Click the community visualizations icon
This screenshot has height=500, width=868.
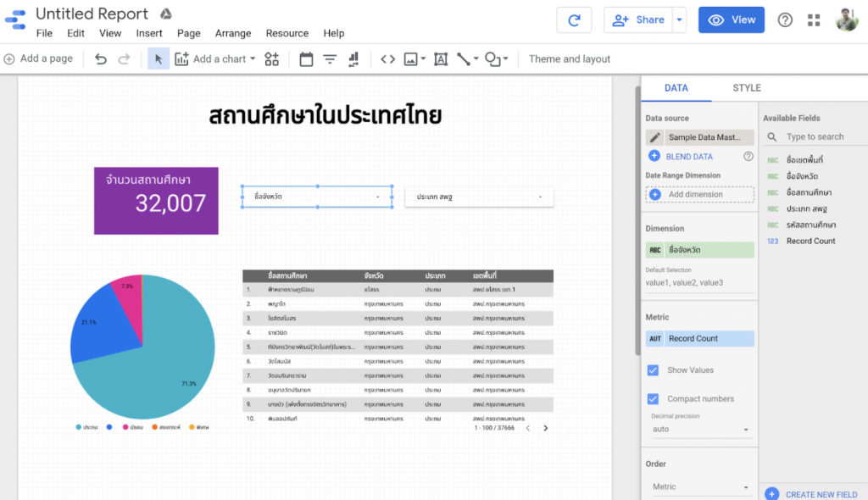pyautogui.click(x=272, y=58)
